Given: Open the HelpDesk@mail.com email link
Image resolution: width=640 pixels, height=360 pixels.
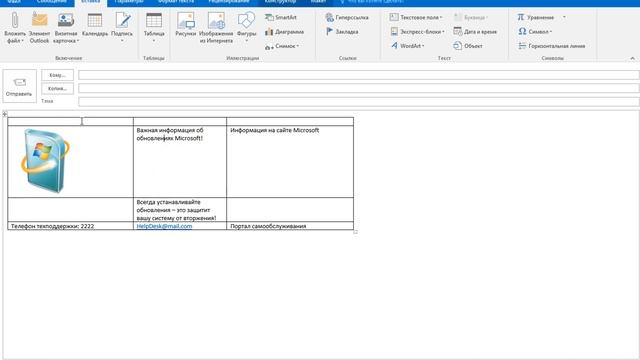Looking at the screenshot, I should click(164, 226).
